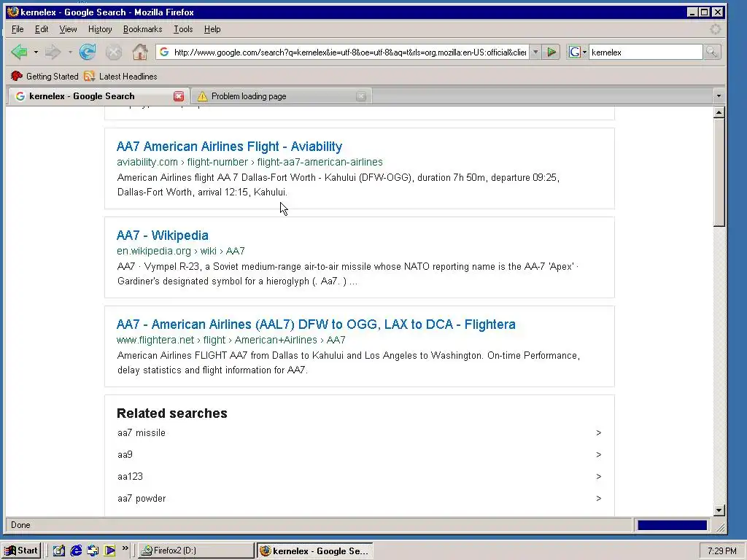Select related search aa123
Viewport: 747px width, 560px height.
[130, 477]
